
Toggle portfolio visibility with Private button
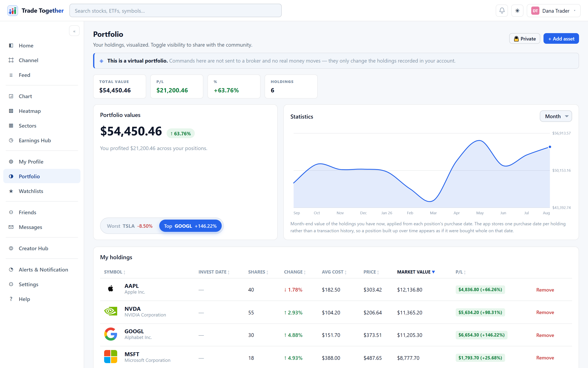[x=525, y=39]
